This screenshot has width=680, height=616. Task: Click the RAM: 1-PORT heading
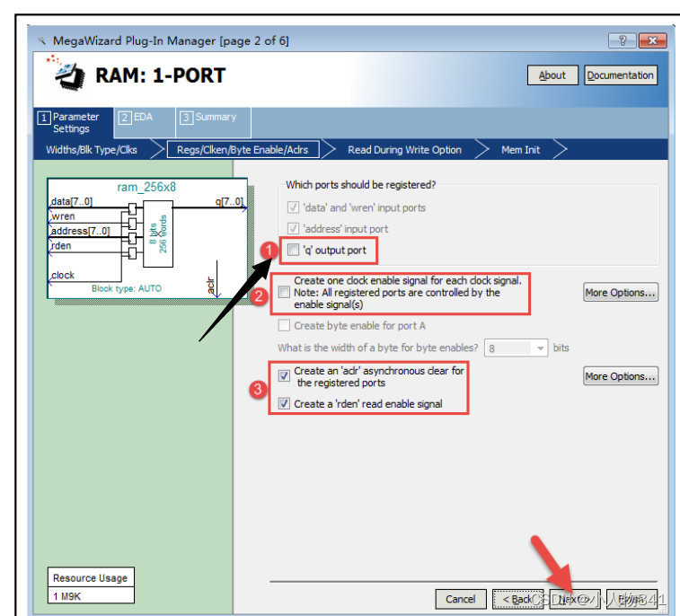click(x=160, y=75)
